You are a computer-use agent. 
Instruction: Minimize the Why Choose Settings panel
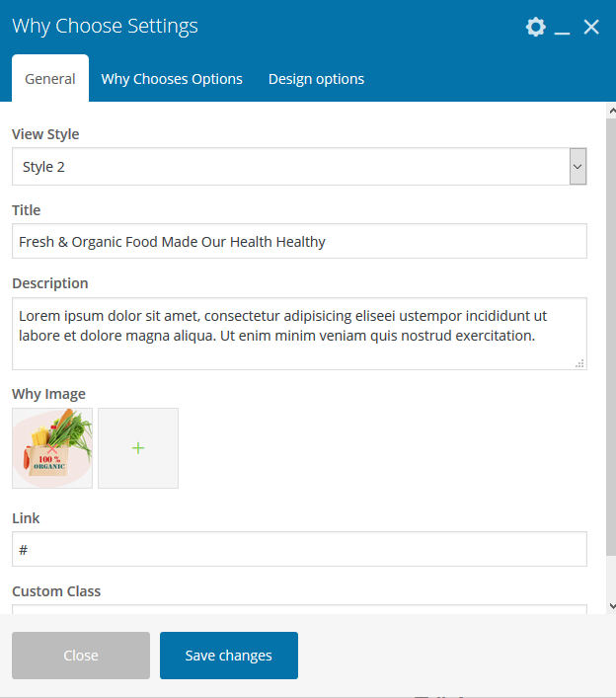pyautogui.click(x=563, y=28)
